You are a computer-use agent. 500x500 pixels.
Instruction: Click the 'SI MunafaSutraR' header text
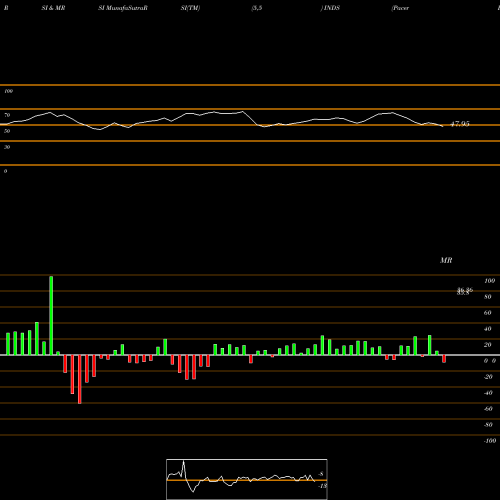pos(123,8)
